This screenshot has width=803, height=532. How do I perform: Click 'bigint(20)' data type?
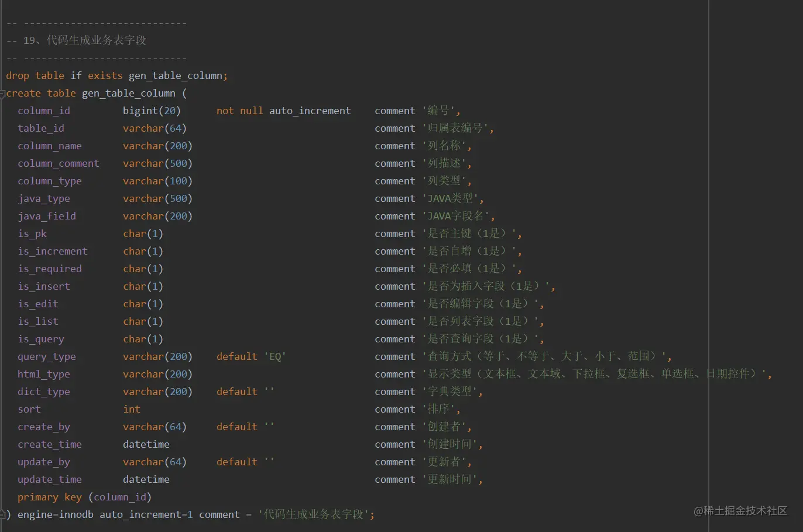[x=152, y=111]
